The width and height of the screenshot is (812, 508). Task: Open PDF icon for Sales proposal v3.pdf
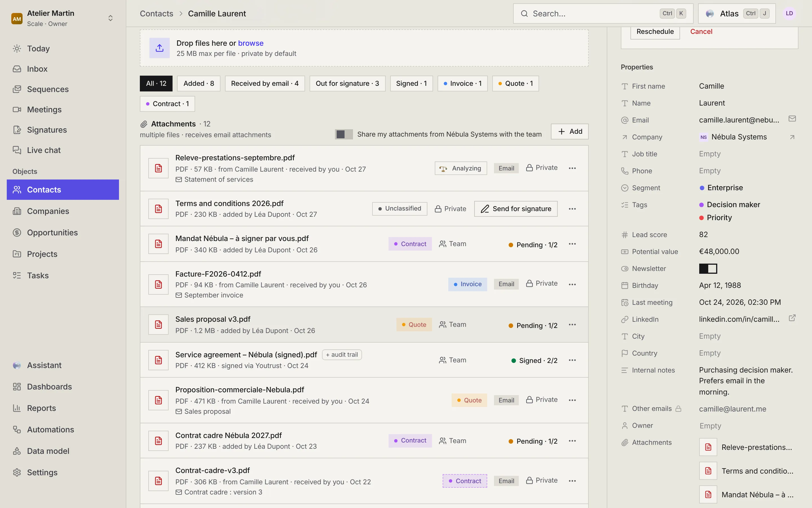(158, 325)
